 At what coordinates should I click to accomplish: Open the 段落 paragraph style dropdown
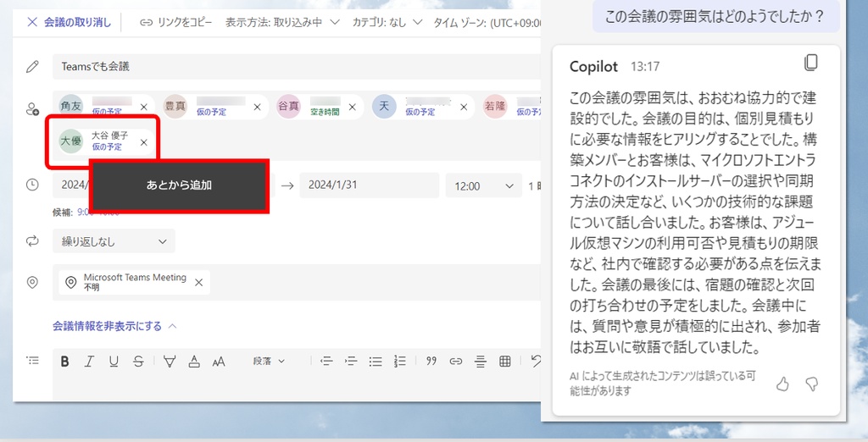(269, 362)
